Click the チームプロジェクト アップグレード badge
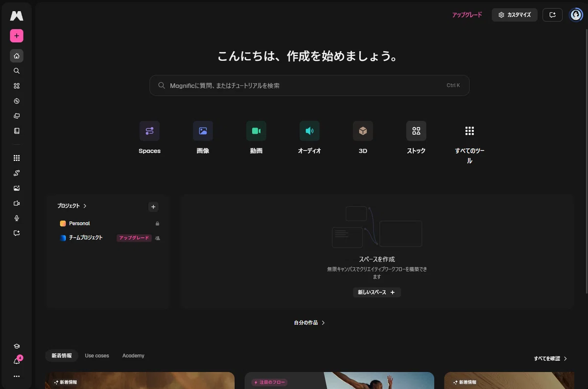Viewport: 588px width, 389px height. tap(134, 238)
